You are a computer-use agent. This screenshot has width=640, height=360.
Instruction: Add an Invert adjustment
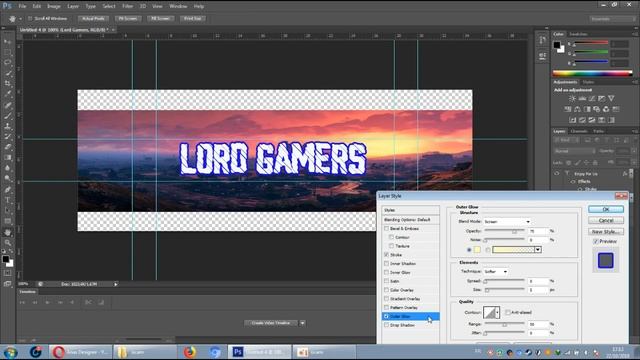point(573,120)
